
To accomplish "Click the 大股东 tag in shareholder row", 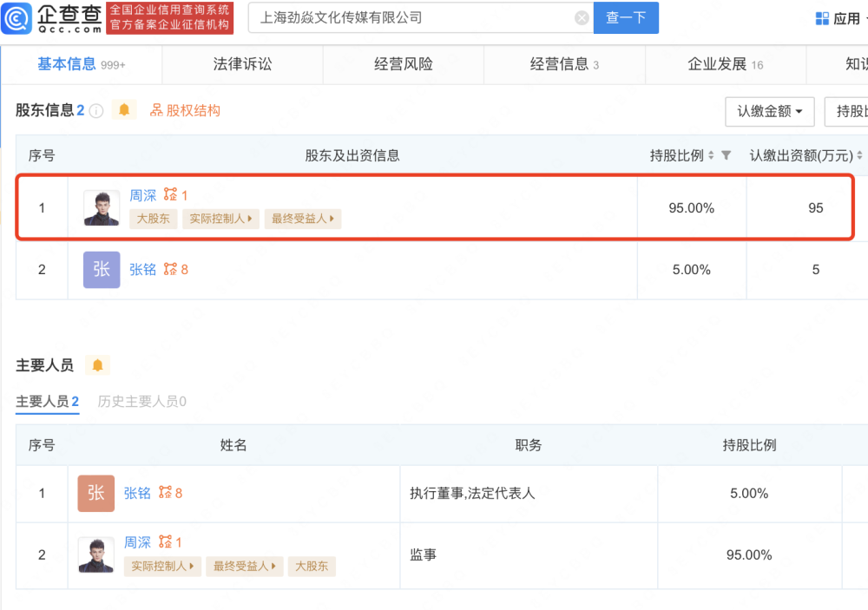I will tap(154, 219).
